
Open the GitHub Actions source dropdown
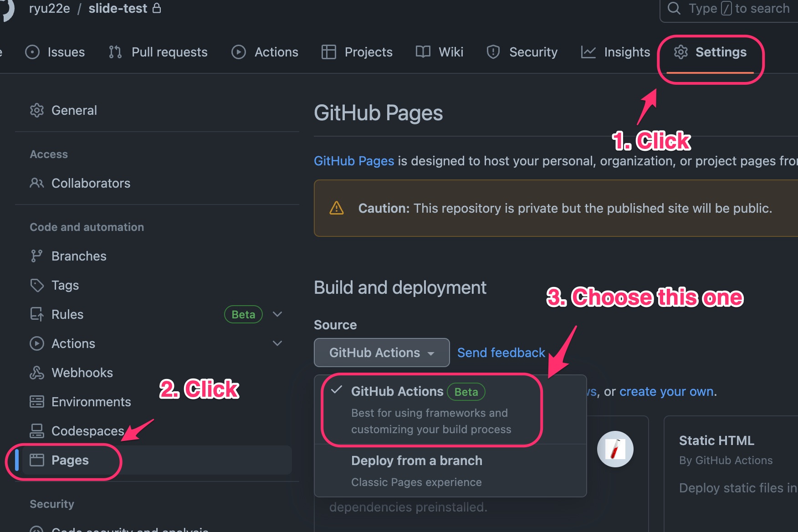point(382,353)
